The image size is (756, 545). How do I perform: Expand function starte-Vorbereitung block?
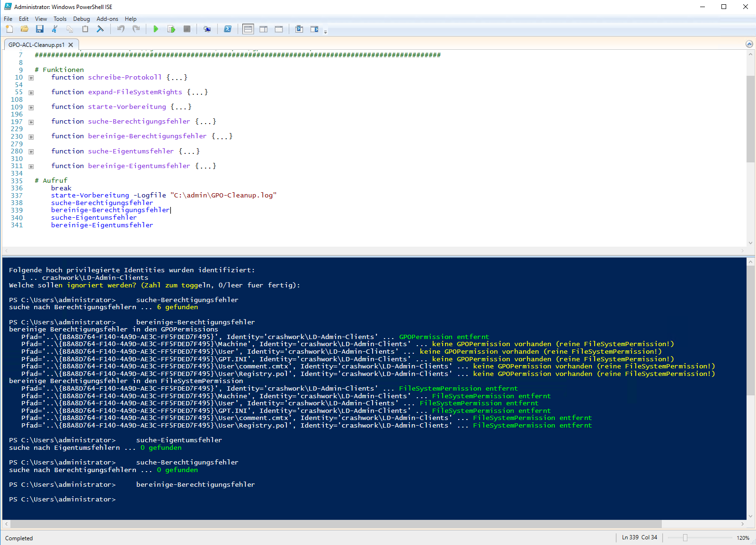(31, 107)
